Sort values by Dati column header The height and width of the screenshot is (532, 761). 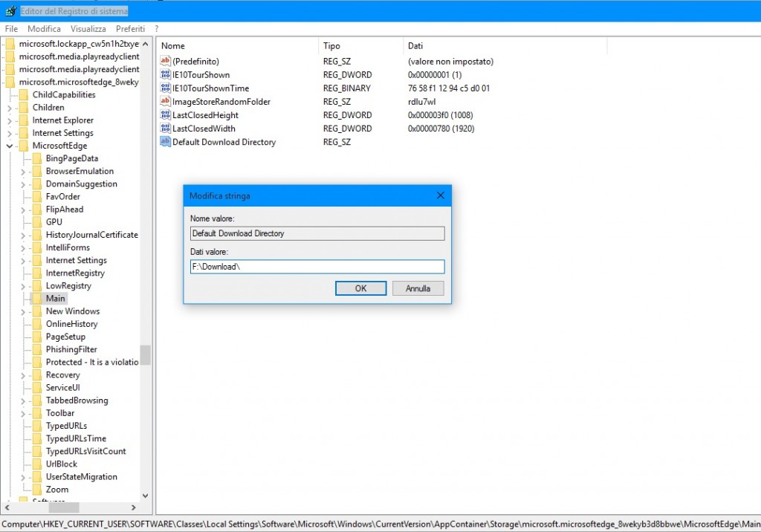[x=505, y=45]
